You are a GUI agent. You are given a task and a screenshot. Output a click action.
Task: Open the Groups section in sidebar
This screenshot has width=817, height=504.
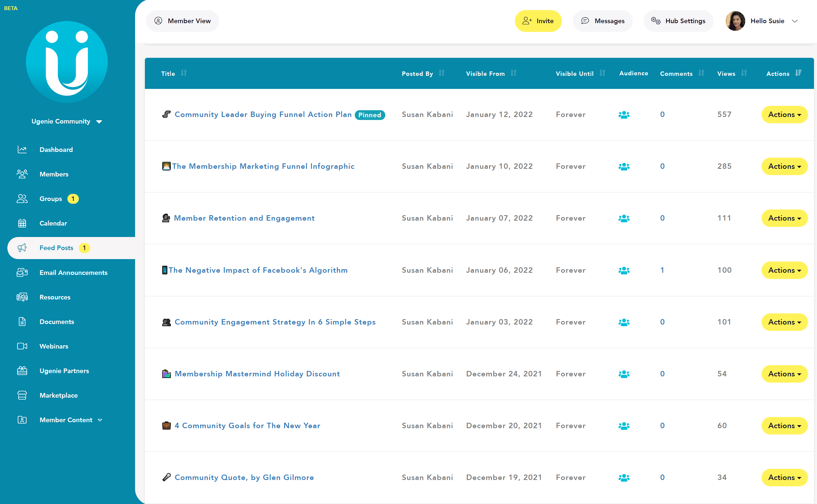coord(51,199)
